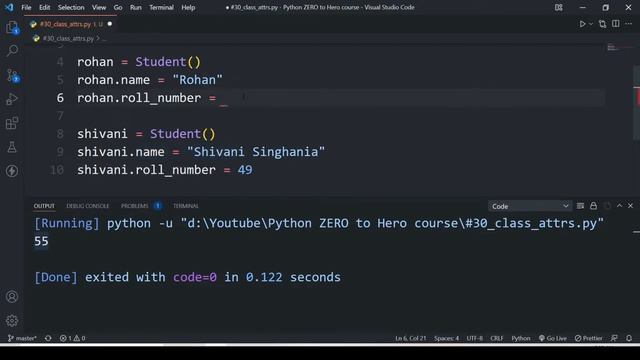This screenshot has height=360, width=640.
Task: Click the VS Code logo in title bar
Action: [x=9, y=7]
